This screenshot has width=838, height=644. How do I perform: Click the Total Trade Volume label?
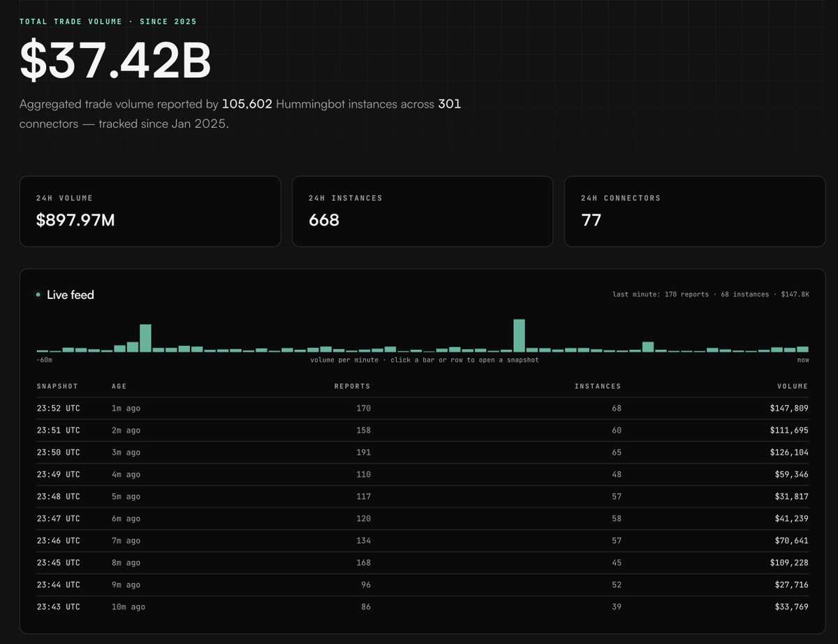[108, 22]
